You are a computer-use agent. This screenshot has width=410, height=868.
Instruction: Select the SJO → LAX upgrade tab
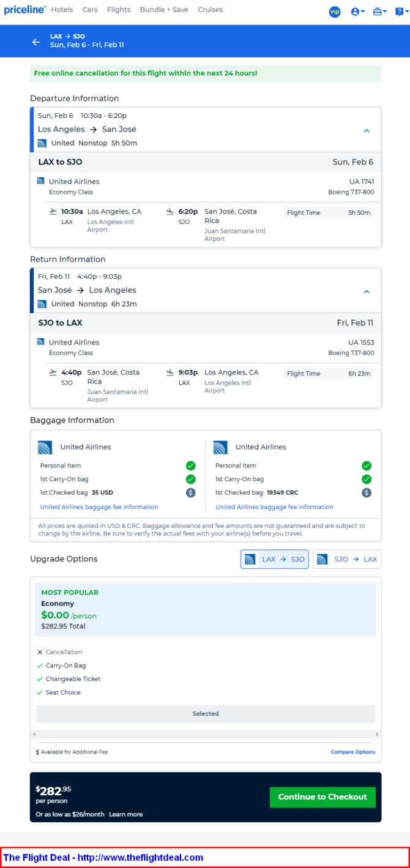click(347, 559)
